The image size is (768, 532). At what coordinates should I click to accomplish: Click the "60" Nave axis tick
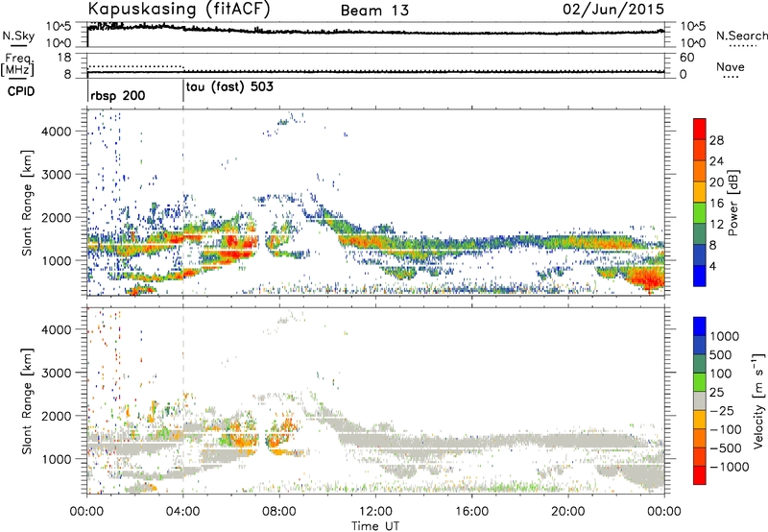686,58
